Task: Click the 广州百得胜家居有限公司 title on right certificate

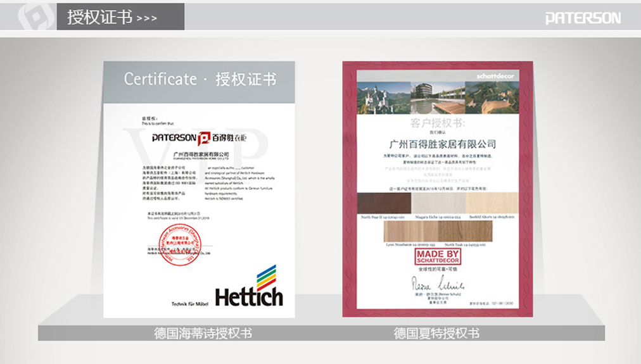Action: (x=443, y=144)
